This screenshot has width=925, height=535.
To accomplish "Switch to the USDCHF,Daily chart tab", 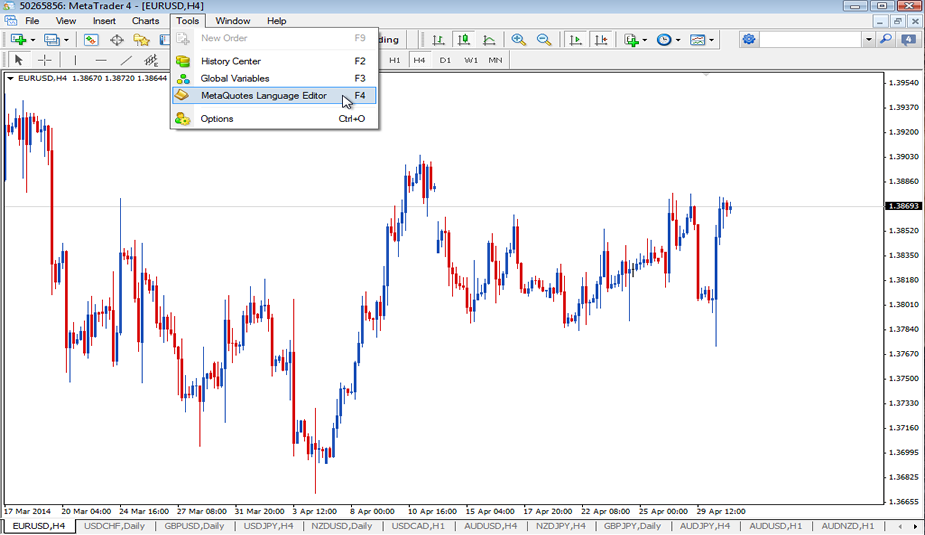I will click(114, 526).
